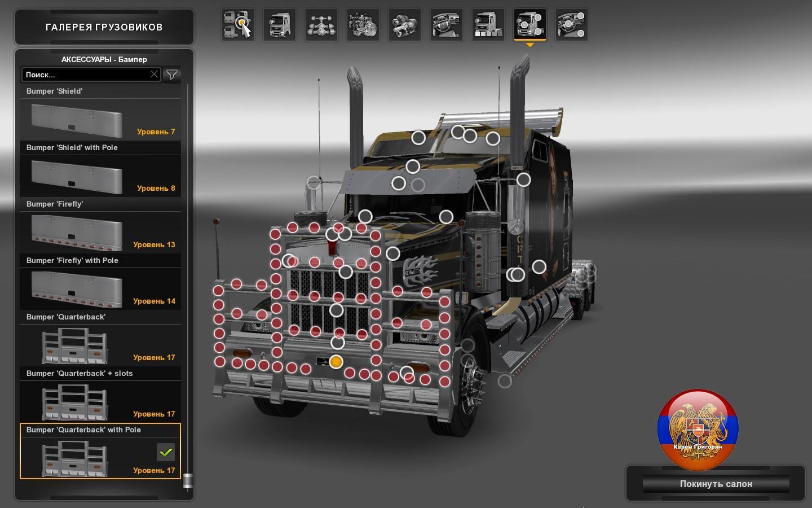812x508 pixels.
Task: Select the transmission upgrade icon
Action: pyautogui.click(x=404, y=25)
